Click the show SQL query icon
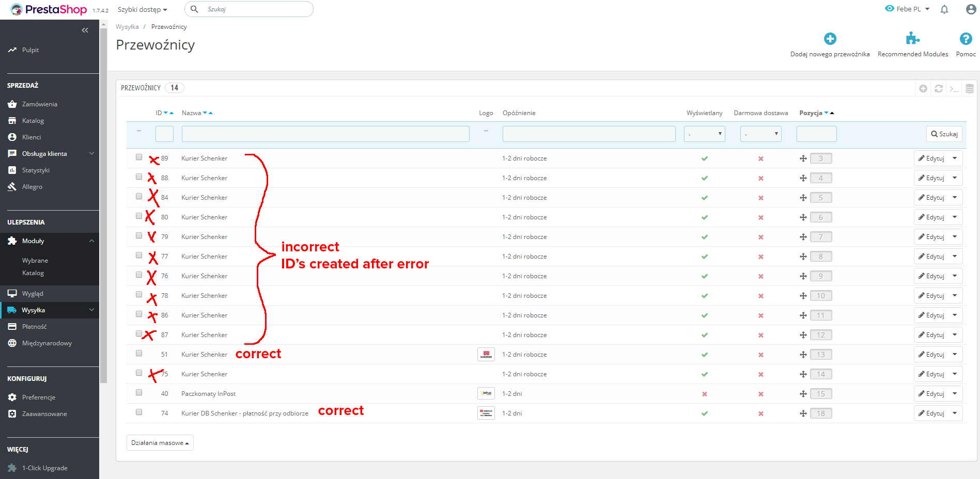980x479 pixels. click(954, 89)
